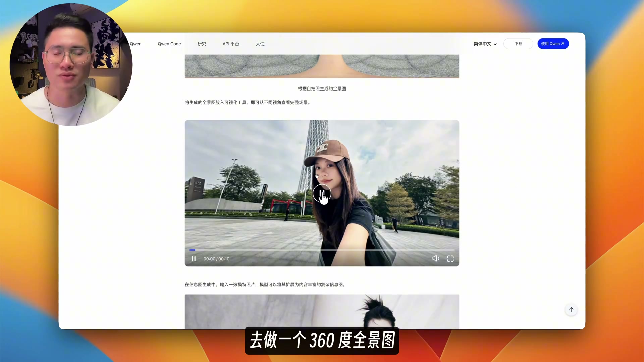Click the paragraph starting 在信息图生成中
644x362 pixels.
click(266, 285)
